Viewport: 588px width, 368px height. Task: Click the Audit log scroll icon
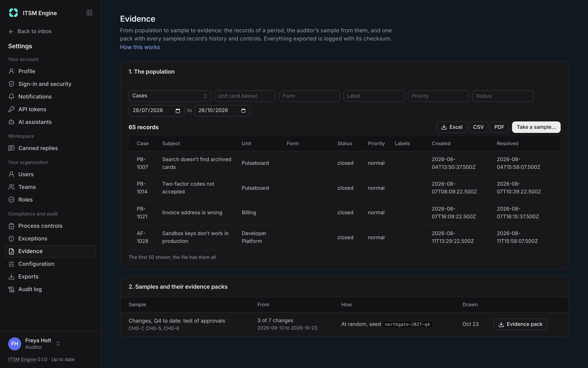coord(11,289)
